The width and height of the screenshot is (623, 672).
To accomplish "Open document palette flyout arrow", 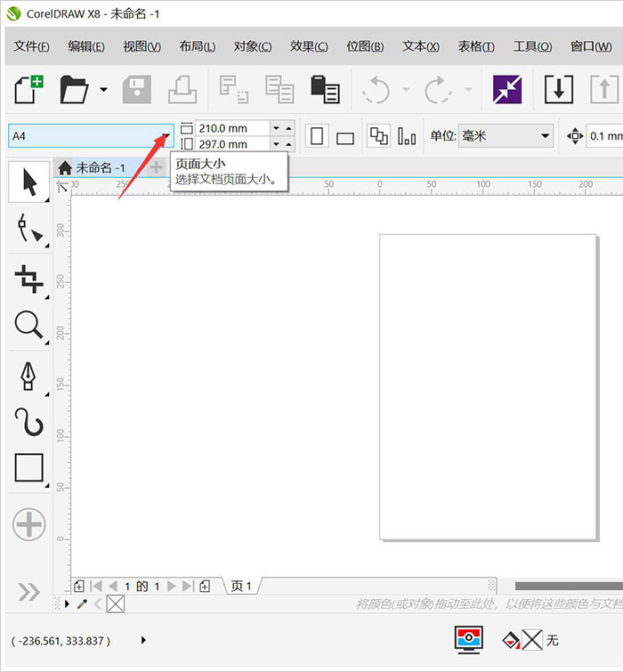I will point(68,604).
